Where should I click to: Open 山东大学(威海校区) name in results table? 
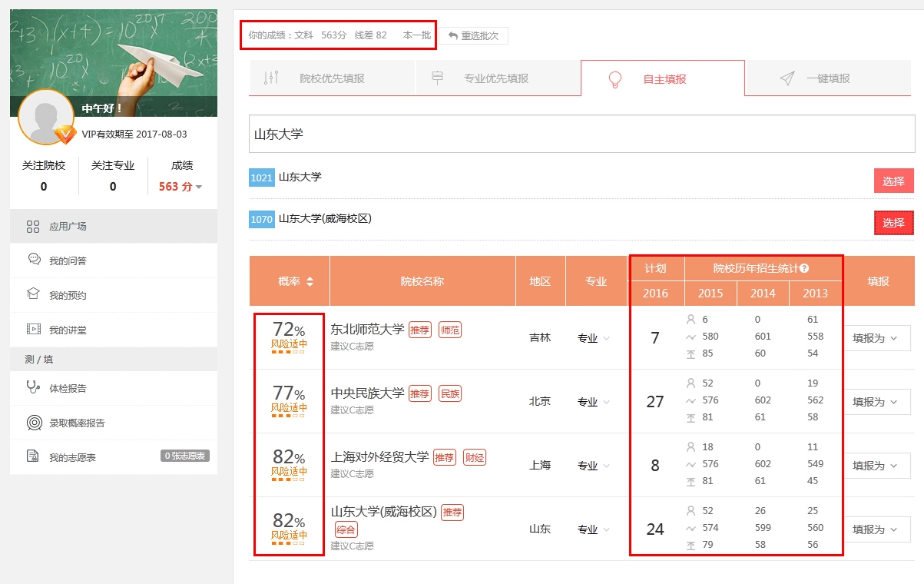pyautogui.click(x=383, y=512)
